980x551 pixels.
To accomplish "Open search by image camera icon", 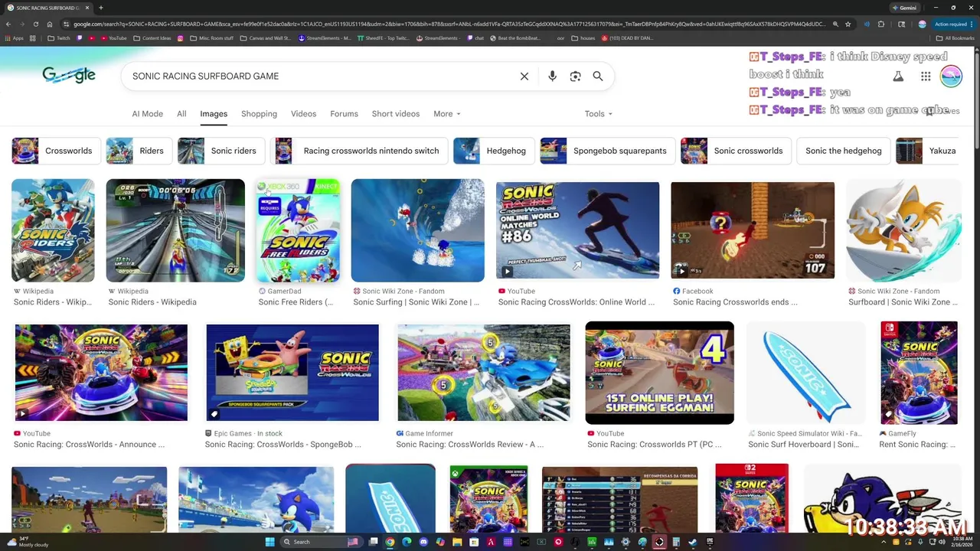I will pyautogui.click(x=575, y=77).
